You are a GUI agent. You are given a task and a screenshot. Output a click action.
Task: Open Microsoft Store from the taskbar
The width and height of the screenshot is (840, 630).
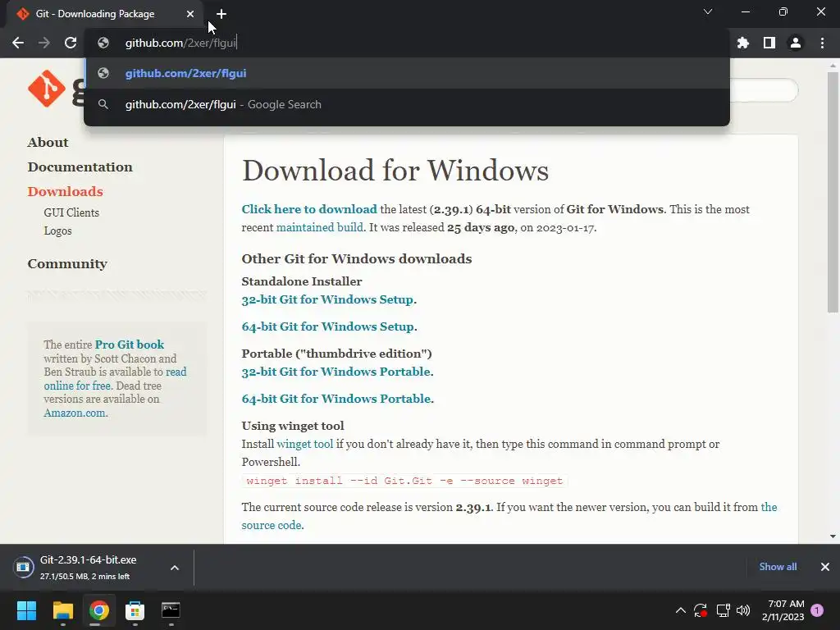point(135,610)
